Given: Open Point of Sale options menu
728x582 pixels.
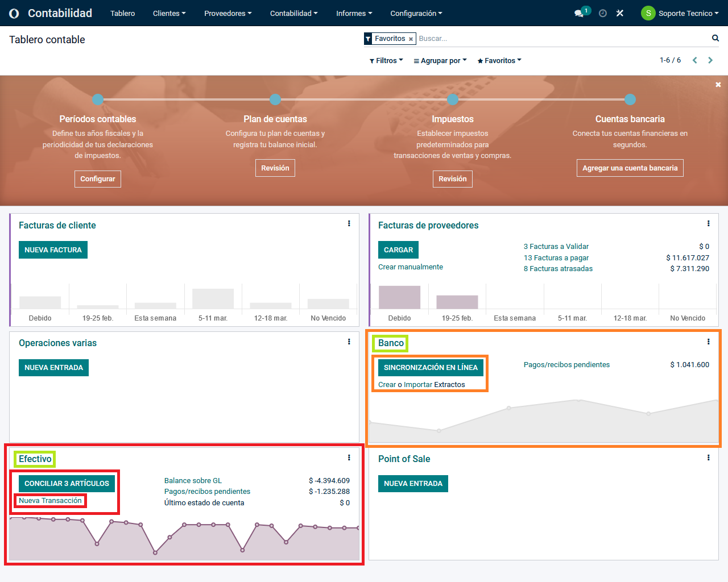Looking at the screenshot, I should coord(708,458).
